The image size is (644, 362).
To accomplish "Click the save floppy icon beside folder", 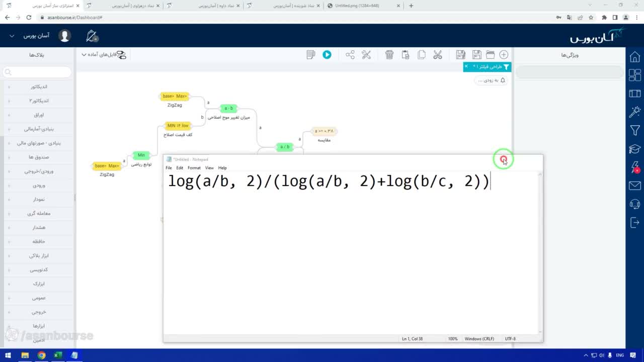I will [x=476, y=55].
